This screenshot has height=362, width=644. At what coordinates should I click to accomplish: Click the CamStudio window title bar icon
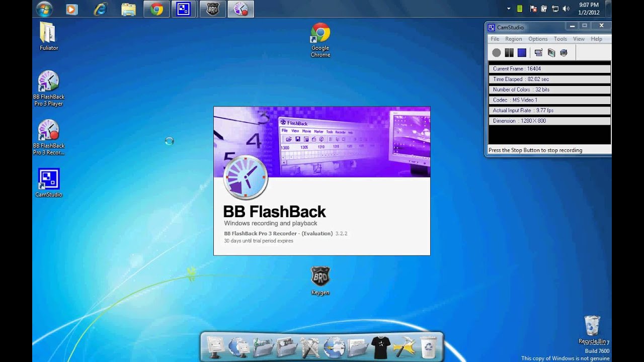[x=492, y=27]
